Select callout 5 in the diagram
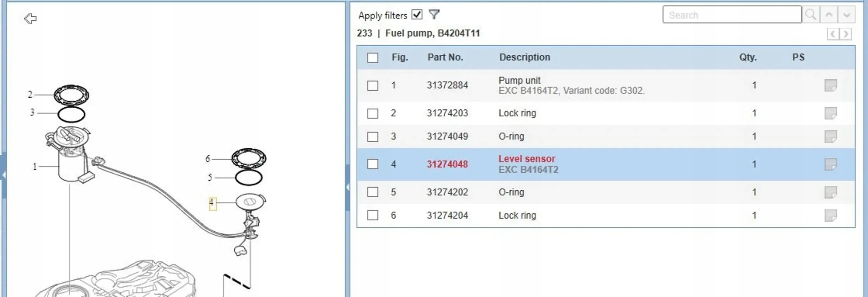This screenshot has height=297, width=868. [x=210, y=178]
